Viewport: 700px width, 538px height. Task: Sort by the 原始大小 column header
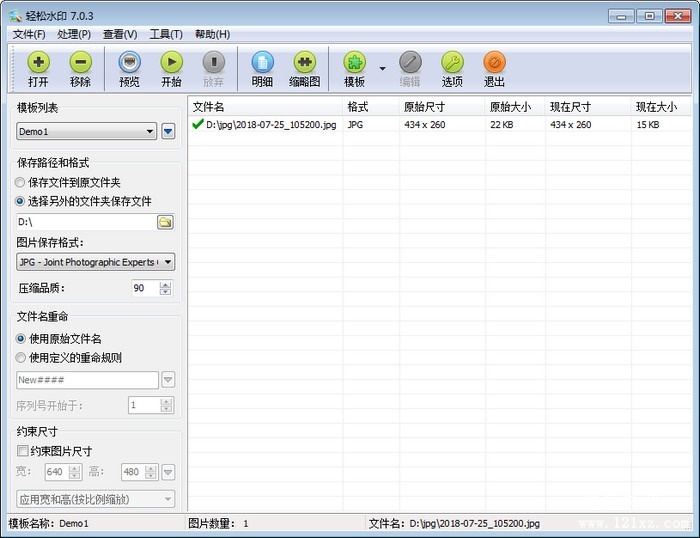[x=515, y=107]
